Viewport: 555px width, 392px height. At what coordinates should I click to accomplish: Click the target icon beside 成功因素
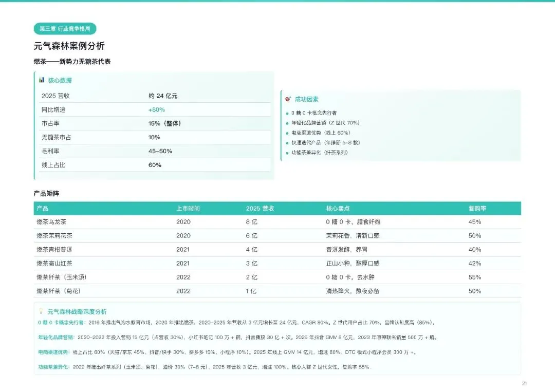[x=288, y=99]
